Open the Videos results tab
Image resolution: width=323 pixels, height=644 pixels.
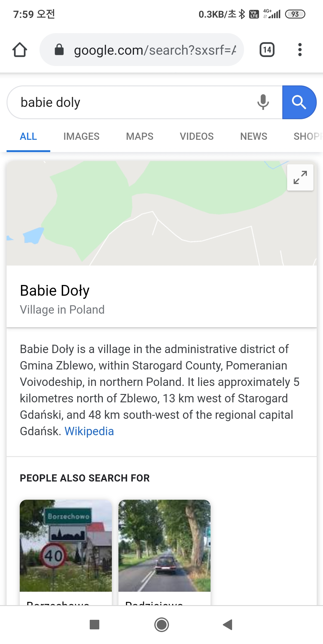(196, 137)
